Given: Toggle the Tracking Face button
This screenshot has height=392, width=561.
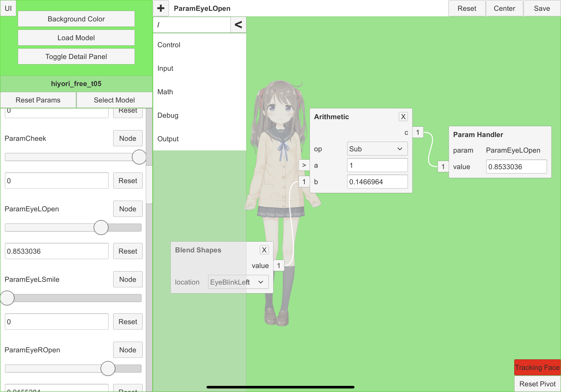Looking at the screenshot, I should tap(537, 367).
